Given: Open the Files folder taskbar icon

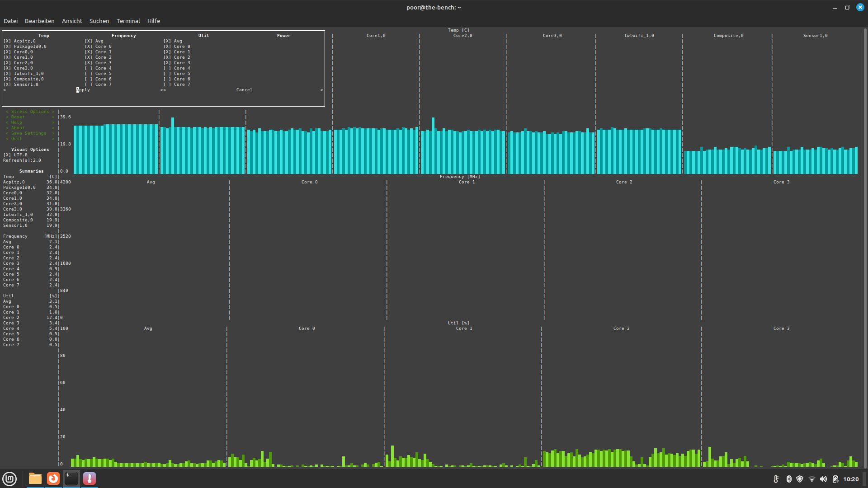Looking at the screenshot, I should coord(35,479).
